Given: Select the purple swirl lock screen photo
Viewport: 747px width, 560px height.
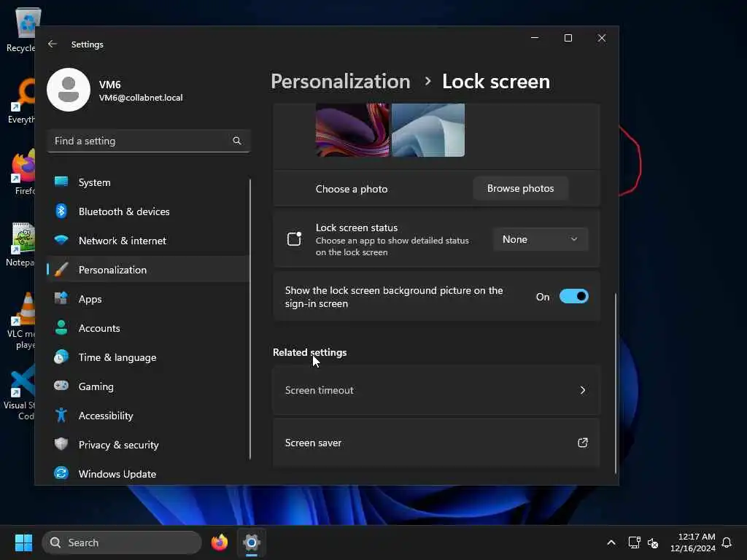Looking at the screenshot, I should click(x=352, y=130).
